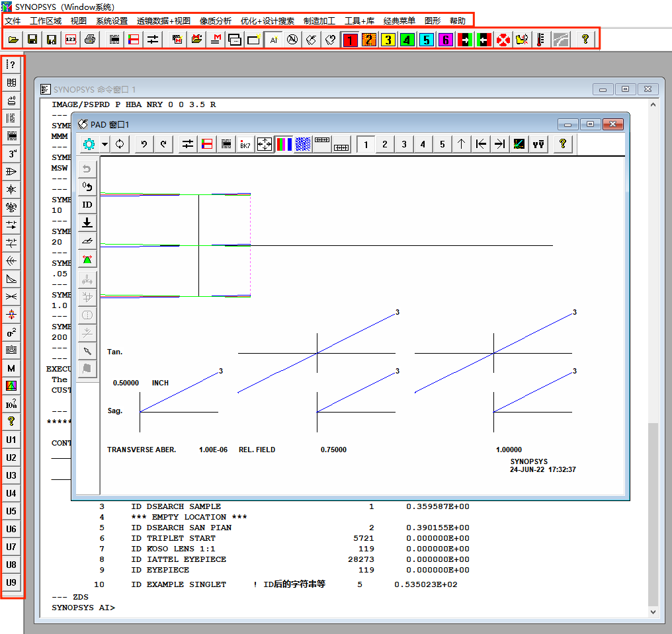This screenshot has height=634, width=672.
Task: Click the BK7 glass icon in PAD toolbar
Action: (x=245, y=144)
